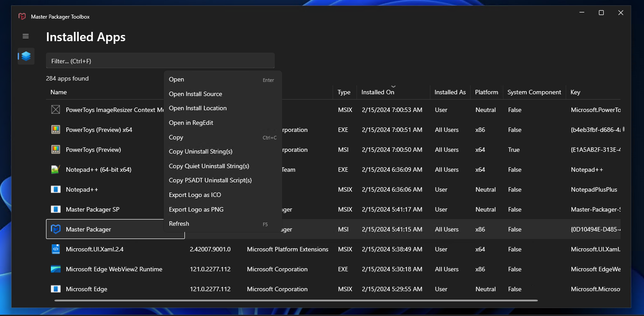Click the Master Packager SP row icon
The image size is (644, 316).
pyautogui.click(x=55, y=209)
